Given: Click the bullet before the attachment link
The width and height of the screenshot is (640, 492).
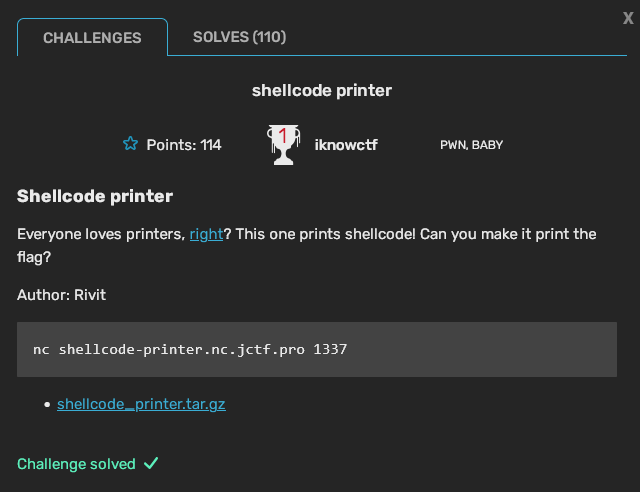Looking at the screenshot, I should 48,405.
